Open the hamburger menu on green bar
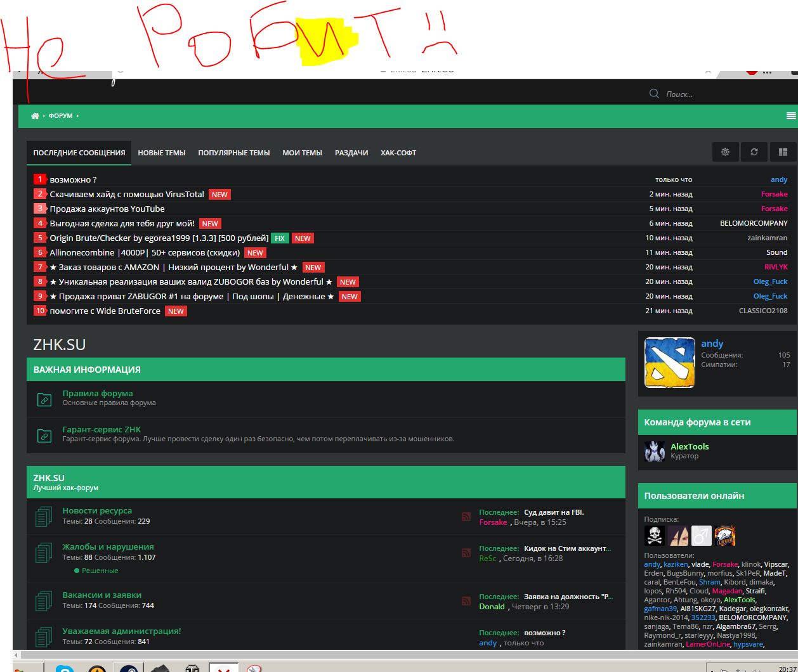 click(x=790, y=115)
